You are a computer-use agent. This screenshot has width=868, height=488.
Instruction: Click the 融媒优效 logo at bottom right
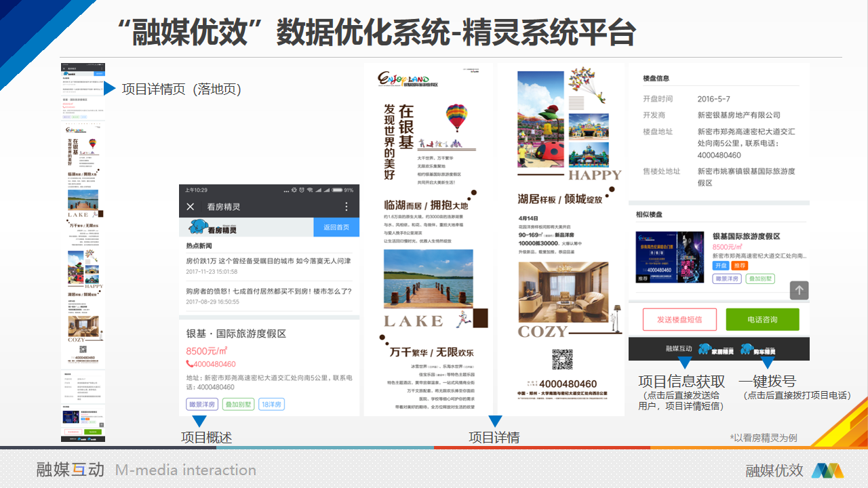pyautogui.click(x=827, y=470)
